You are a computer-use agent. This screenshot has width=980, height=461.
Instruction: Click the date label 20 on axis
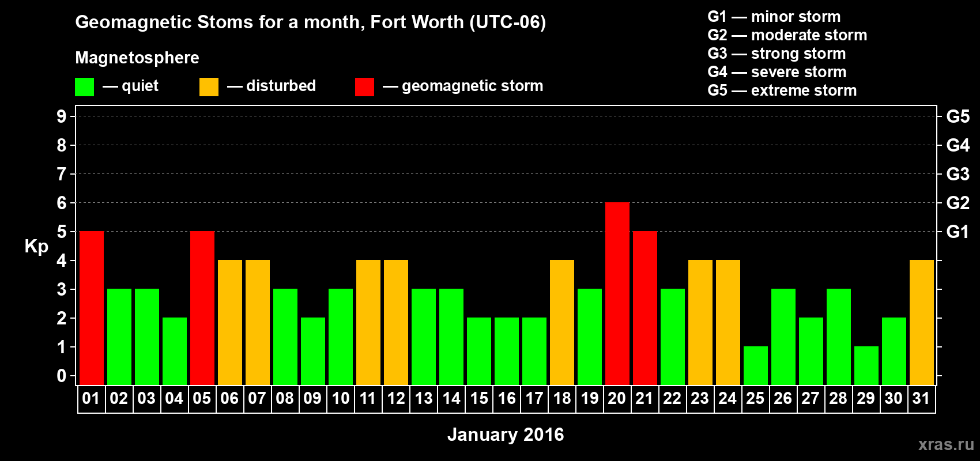(617, 399)
